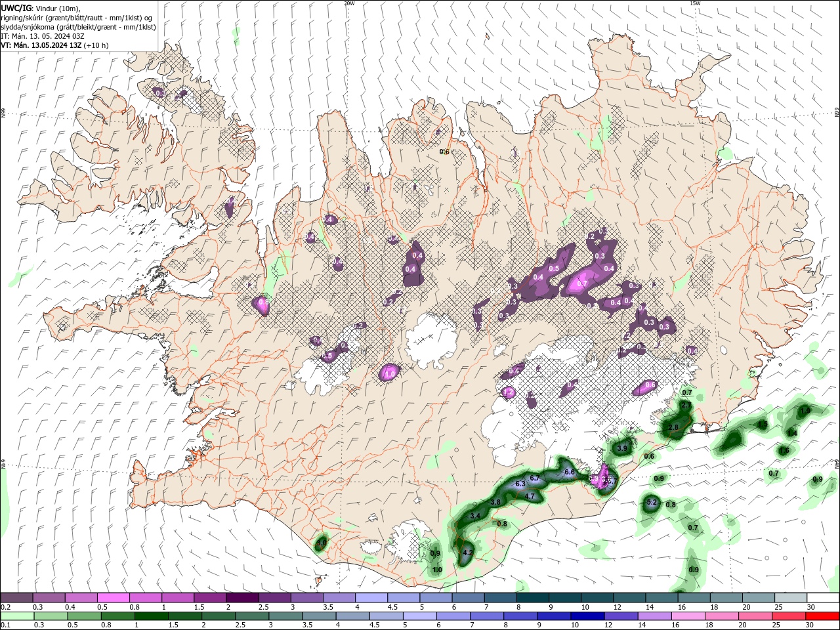Click the 3.4 rain value on the map
The height and width of the screenshot is (630, 840).
click(476, 516)
